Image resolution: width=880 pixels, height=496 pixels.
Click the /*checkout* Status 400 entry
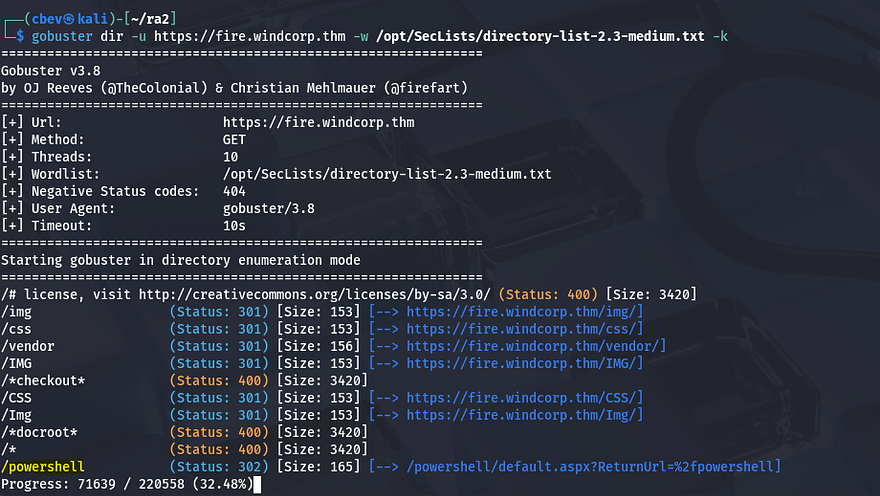pyautogui.click(x=43, y=381)
